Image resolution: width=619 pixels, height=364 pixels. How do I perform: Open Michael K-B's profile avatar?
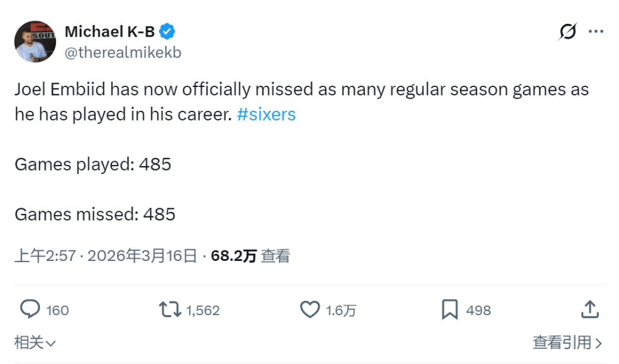[x=35, y=41]
